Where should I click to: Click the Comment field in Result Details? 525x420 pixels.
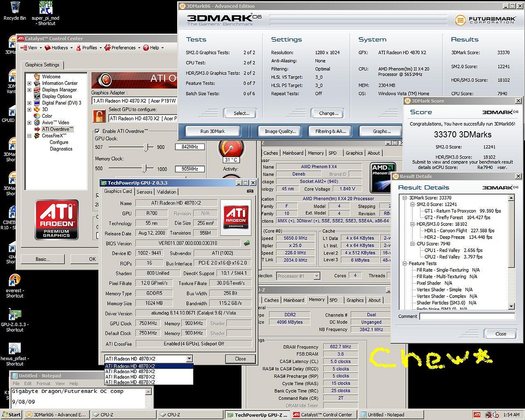coord(467,316)
